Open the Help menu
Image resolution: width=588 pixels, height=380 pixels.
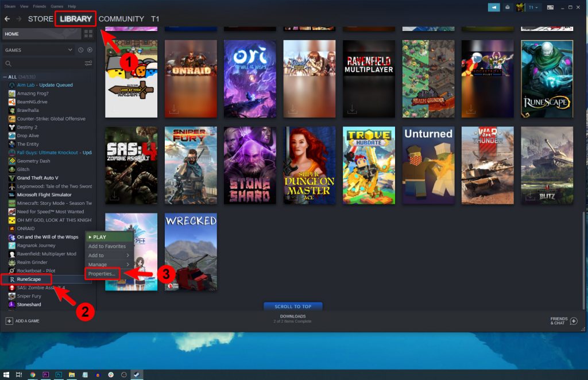pyautogui.click(x=72, y=6)
